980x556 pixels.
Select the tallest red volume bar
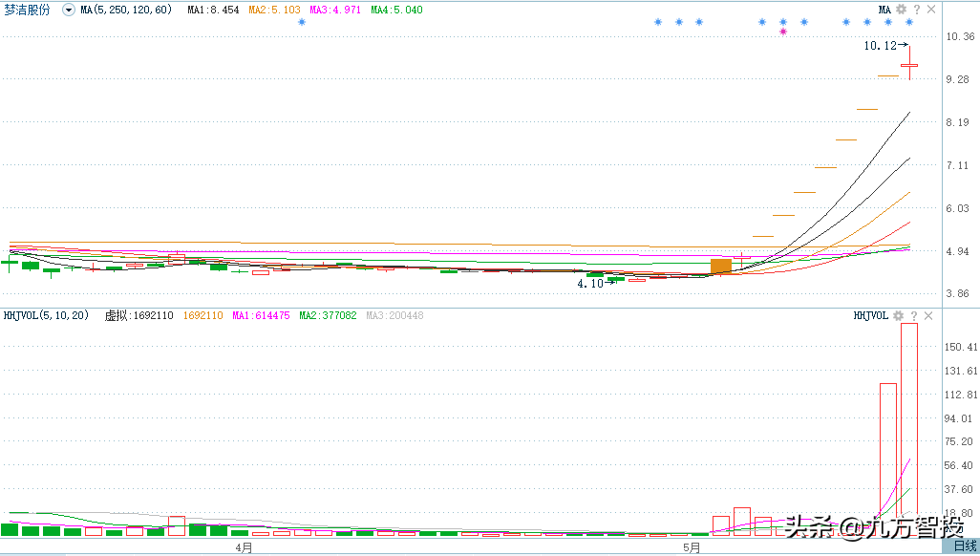(909, 429)
